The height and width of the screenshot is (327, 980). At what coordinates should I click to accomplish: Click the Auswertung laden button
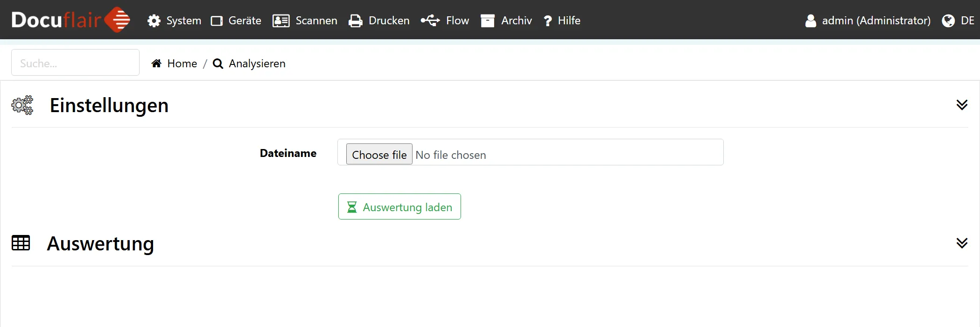pyautogui.click(x=399, y=206)
